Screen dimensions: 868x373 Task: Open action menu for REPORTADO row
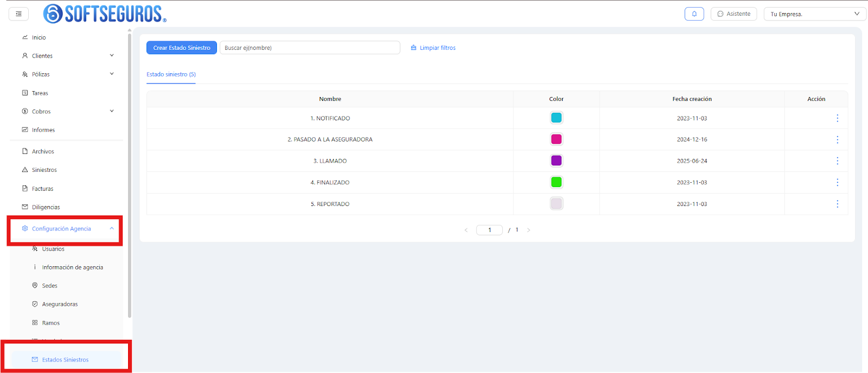tap(837, 204)
